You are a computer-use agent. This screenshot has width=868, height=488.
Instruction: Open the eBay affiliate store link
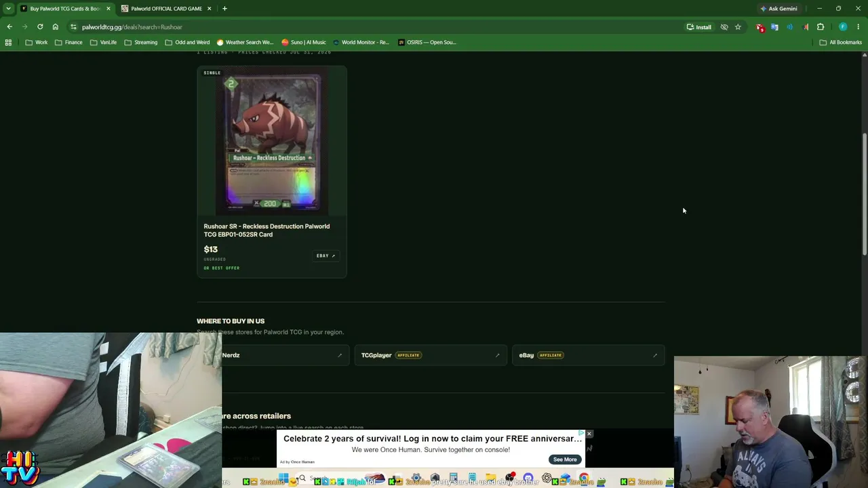pos(589,355)
